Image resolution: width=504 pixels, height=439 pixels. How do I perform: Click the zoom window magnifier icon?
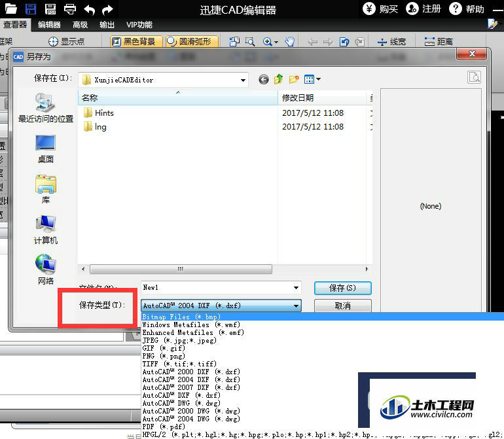click(250, 41)
